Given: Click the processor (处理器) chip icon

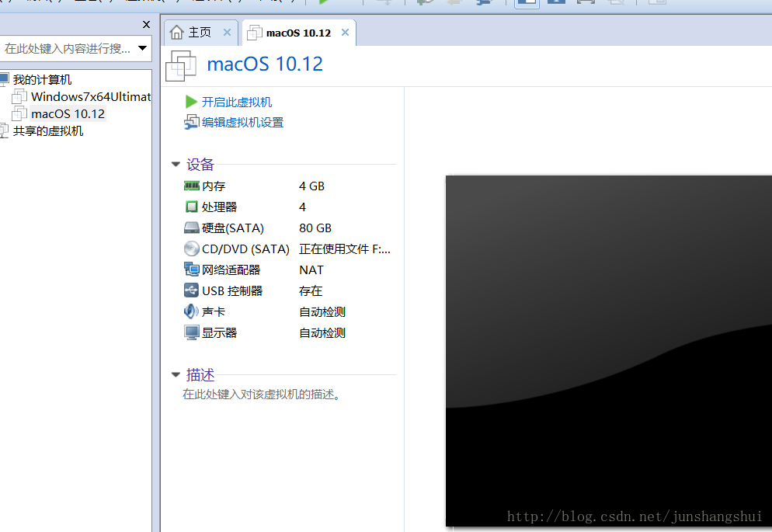Looking at the screenshot, I should coord(191,207).
